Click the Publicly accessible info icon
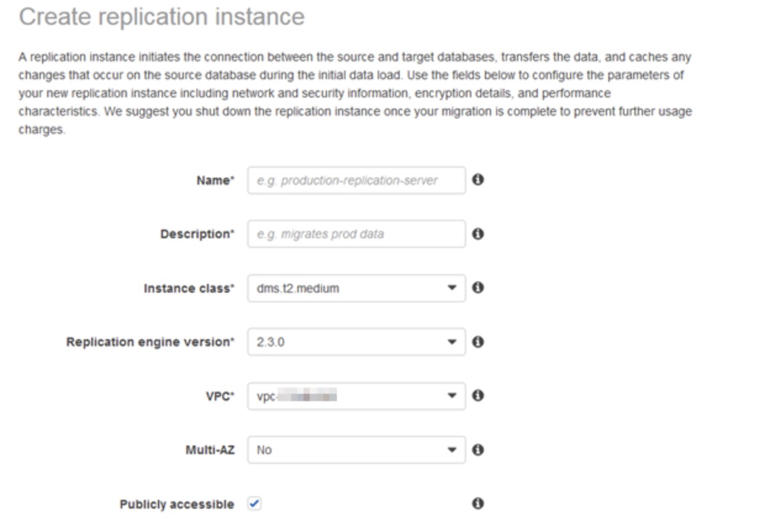770x532 pixels. 478,504
